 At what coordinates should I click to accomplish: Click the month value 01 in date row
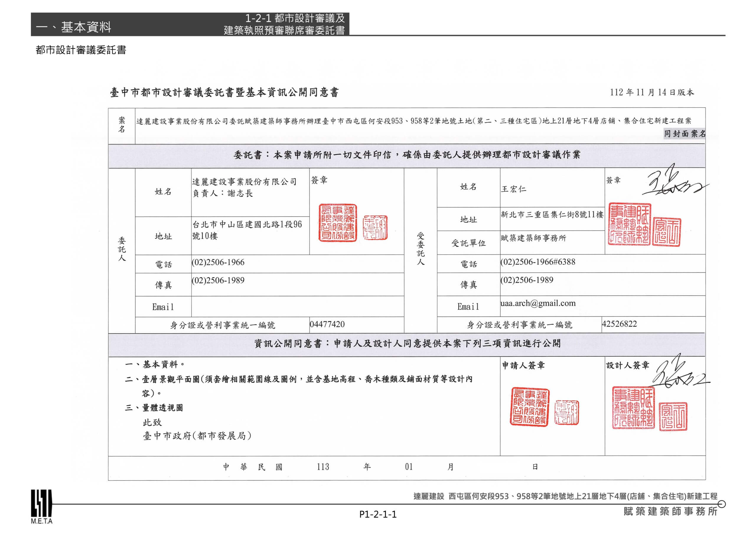pos(409,467)
